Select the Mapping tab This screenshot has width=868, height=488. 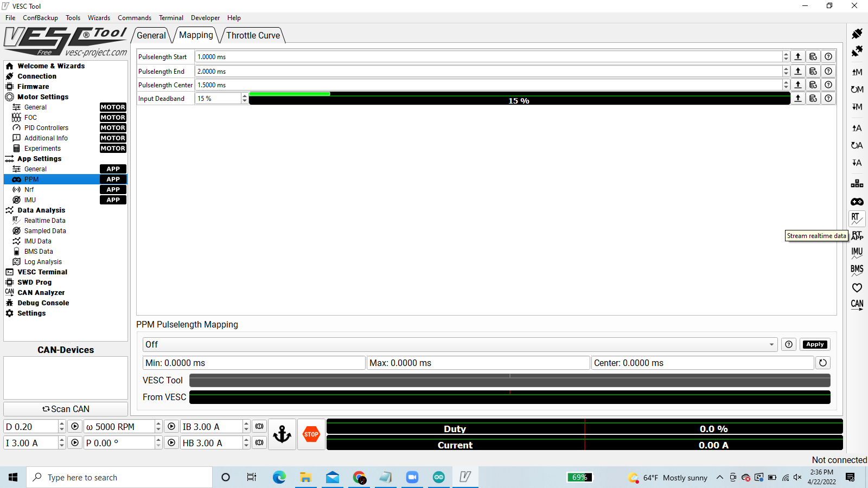tap(196, 35)
